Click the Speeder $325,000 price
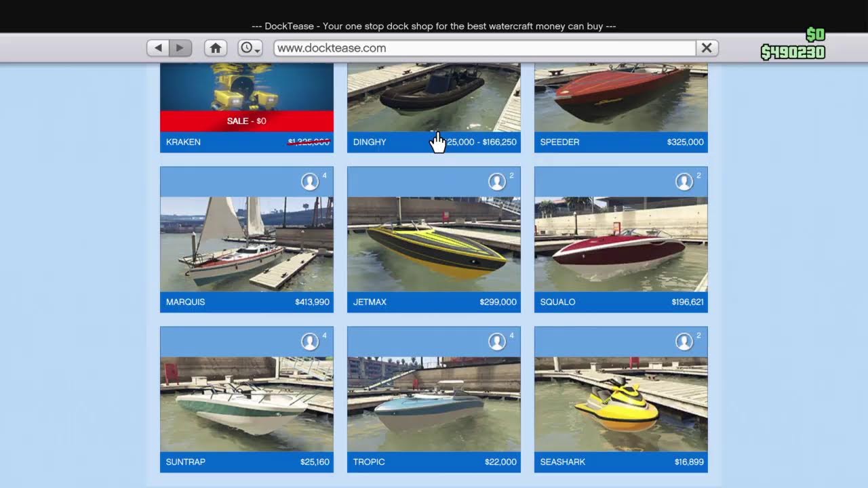Screen dimensions: 868x488 point(686,142)
